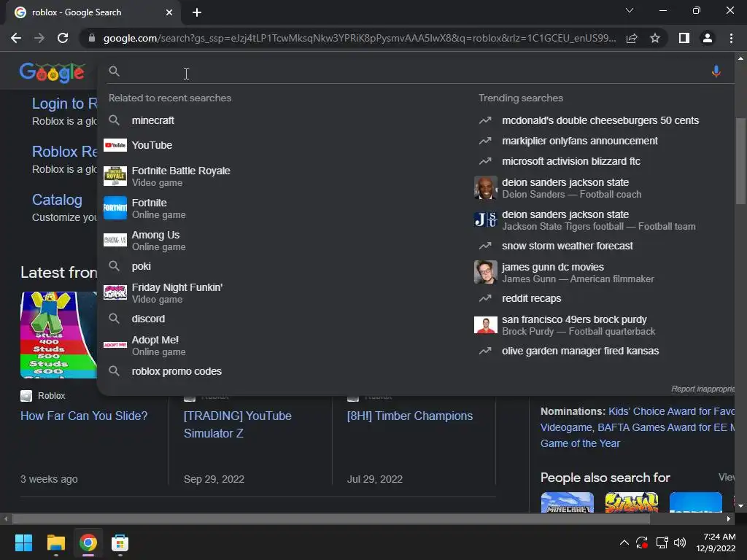Open the [TRADING] YouTube Simulator Z link
This screenshot has height=560, width=747.
click(237, 424)
